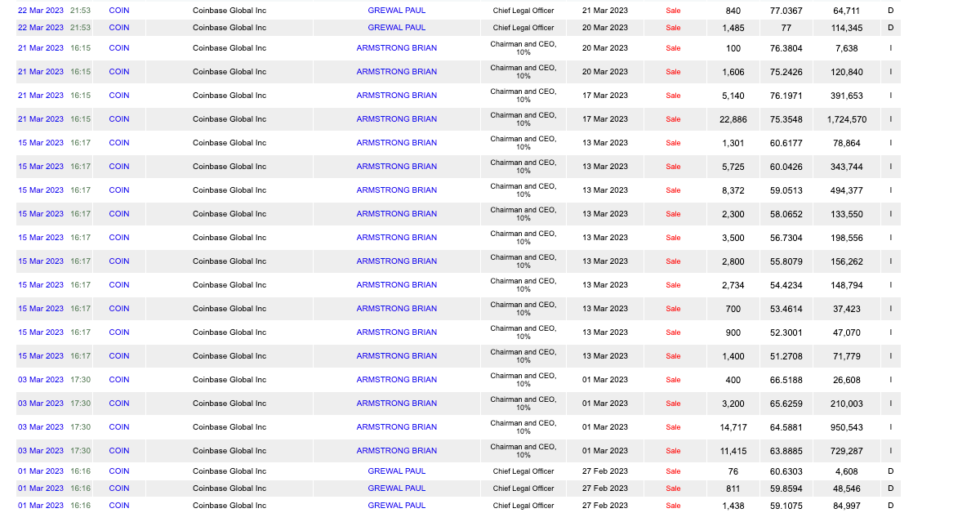
Task: Select the share count 2,734
Action: (733, 285)
